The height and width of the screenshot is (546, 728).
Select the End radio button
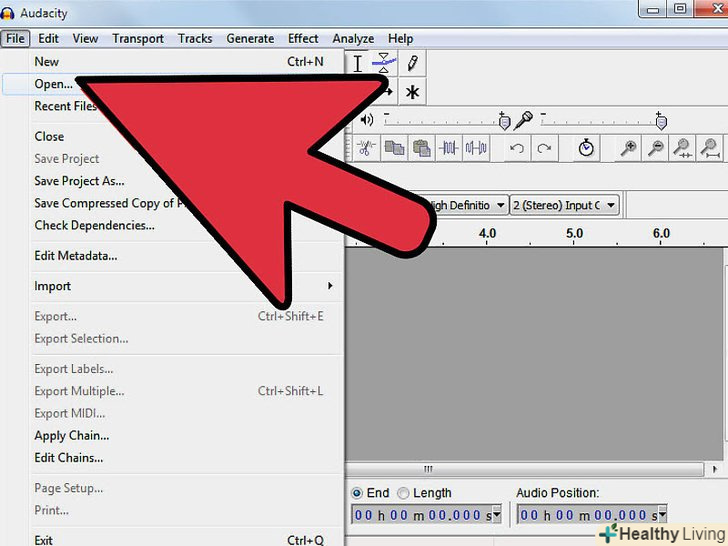click(x=357, y=493)
